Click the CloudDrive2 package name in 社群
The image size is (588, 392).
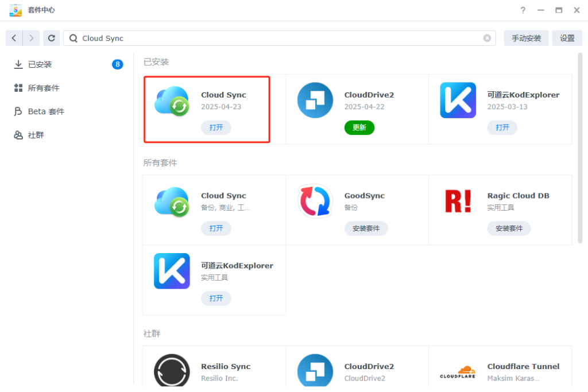point(369,367)
